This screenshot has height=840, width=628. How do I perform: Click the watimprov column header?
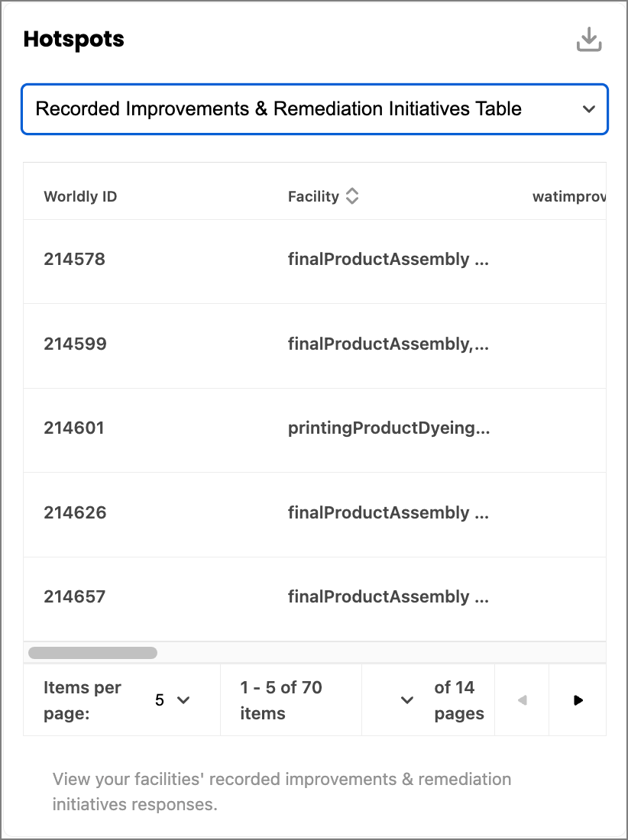pyautogui.click(x=569, y=196)
